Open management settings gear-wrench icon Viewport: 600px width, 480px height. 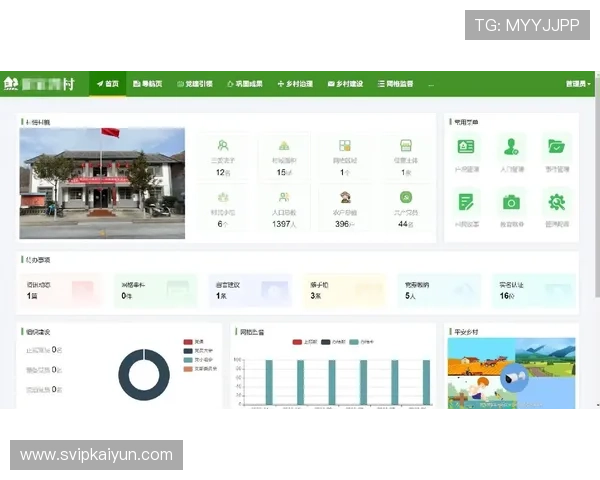click(x=556, y=202)
